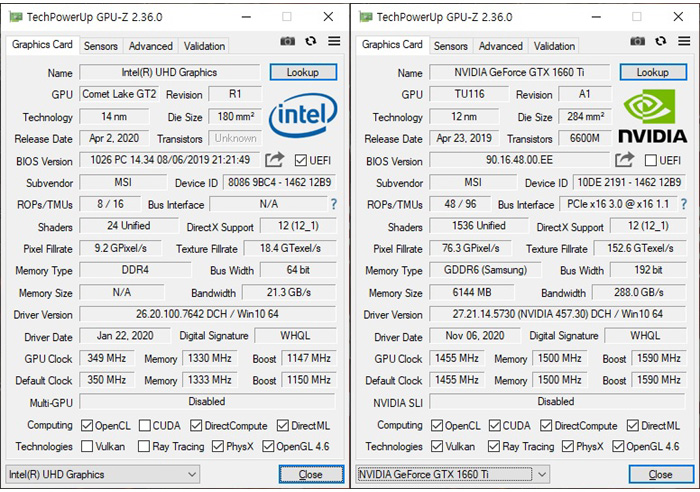Screen dimensions: 700x492
Task: Minimize the Intel GPU-Z window
Action: point(246,17)
